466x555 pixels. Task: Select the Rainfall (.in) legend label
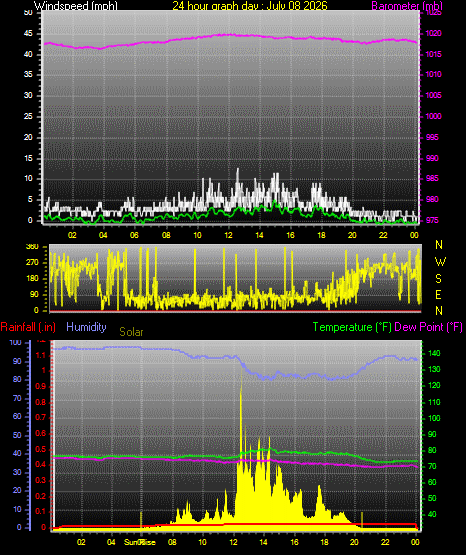tap(28, 327)
